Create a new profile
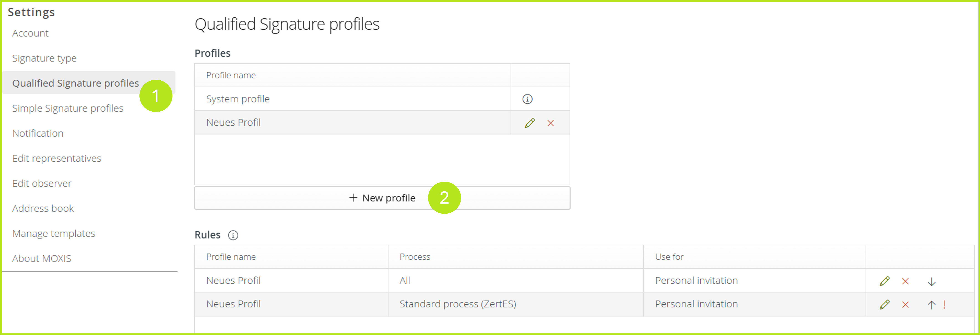 382,198
